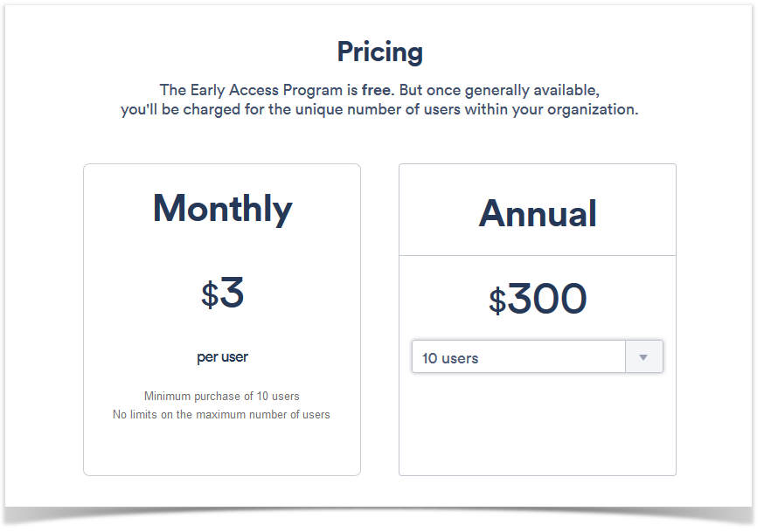Click the Annual plan heading
The image size is (764, 532).
(538, 213)
